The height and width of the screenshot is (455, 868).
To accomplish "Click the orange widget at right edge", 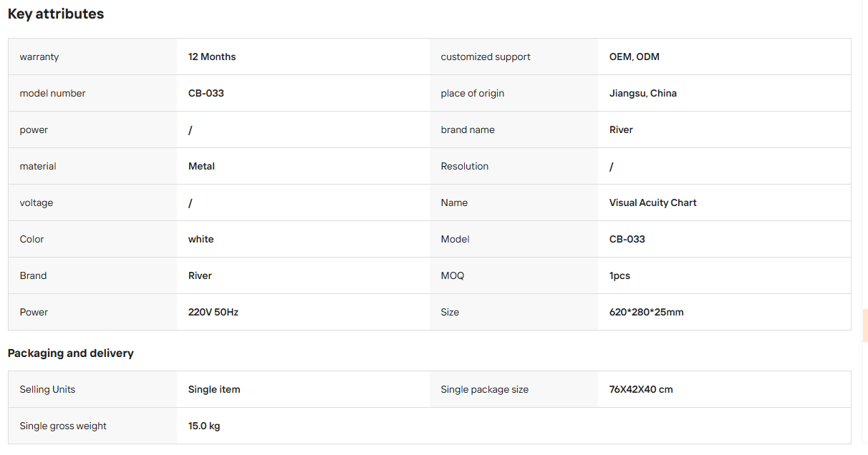I will click(x=865, y=326).
